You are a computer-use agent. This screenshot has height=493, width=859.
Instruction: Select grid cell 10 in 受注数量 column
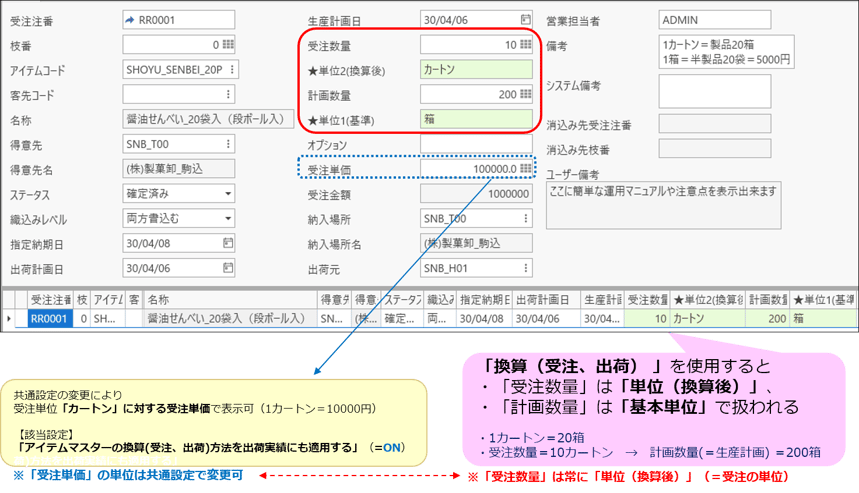647,318
